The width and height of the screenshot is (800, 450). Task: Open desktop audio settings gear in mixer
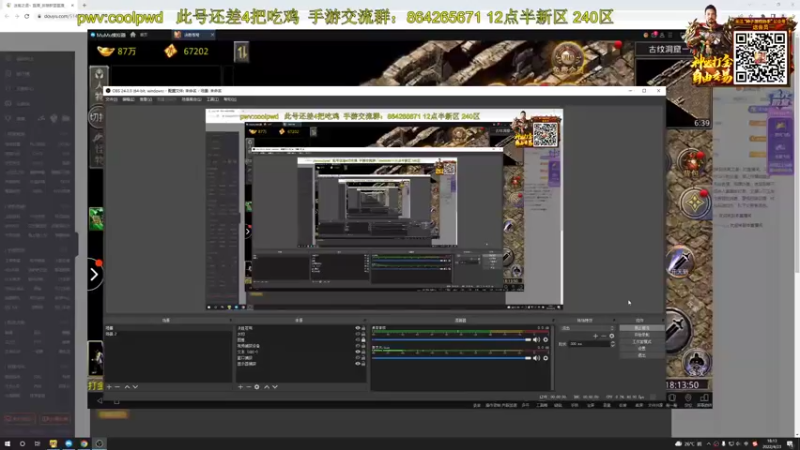pos(545,340)
